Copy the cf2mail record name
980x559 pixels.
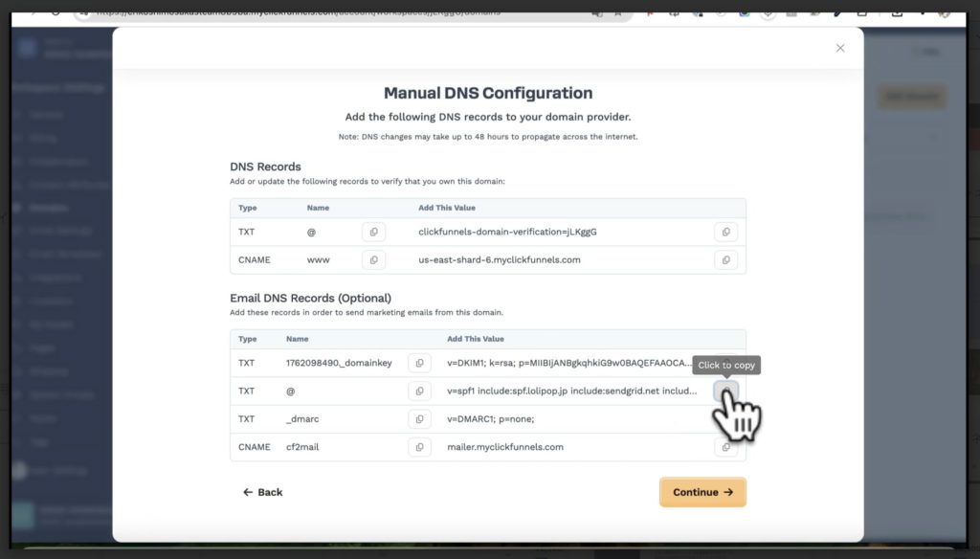pyautogui.click(x=419, y=447)
